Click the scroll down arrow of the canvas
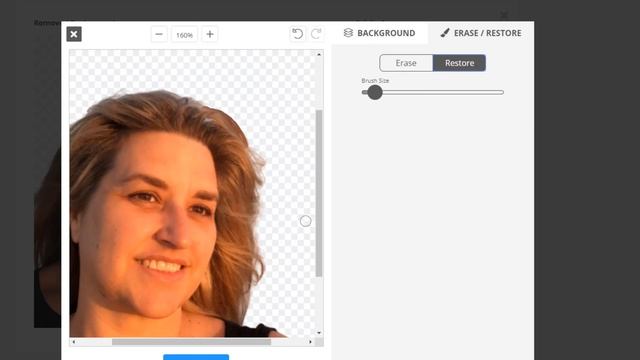This screenshot has width=640, height=360. pos(319,333)
